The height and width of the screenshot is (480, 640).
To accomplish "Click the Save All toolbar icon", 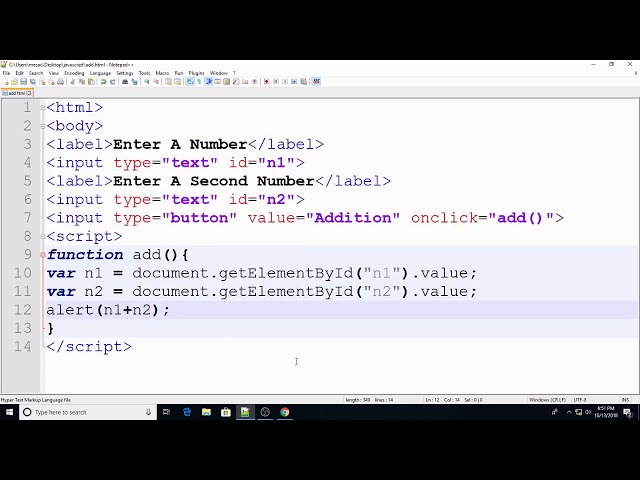I will click(x=33, y=82).
